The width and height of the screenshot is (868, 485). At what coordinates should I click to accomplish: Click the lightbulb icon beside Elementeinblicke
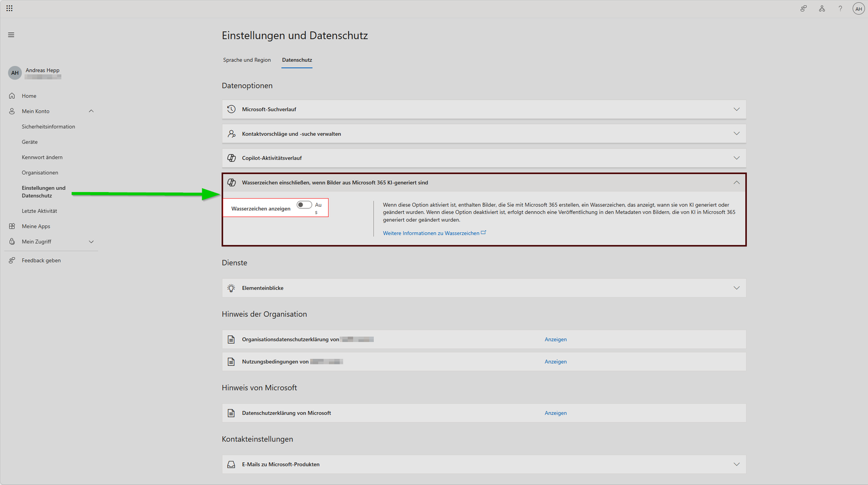(x=231, y=288)
